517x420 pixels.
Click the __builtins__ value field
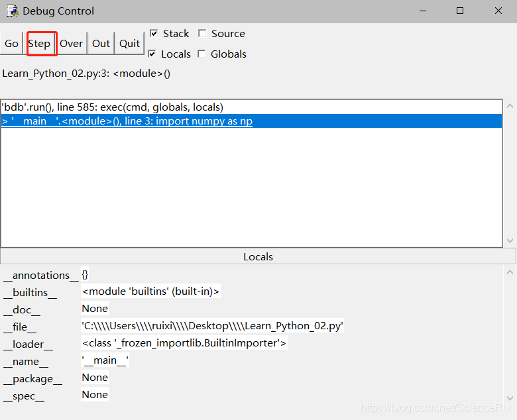(150, 291)
